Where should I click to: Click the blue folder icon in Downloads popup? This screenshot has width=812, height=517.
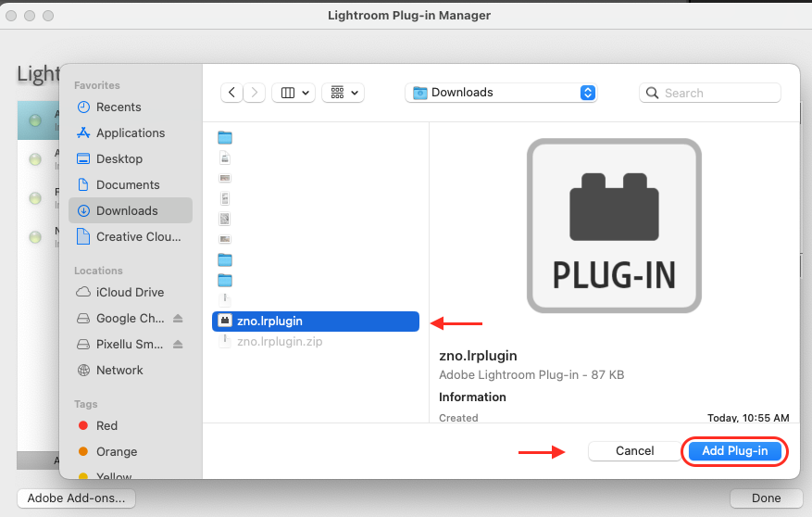pos(420,93)
